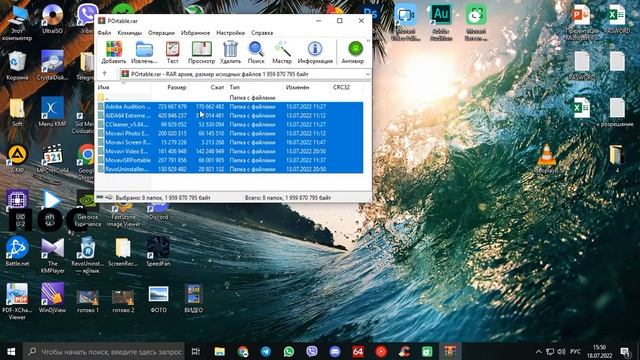Open the Настройки menu

231,33
